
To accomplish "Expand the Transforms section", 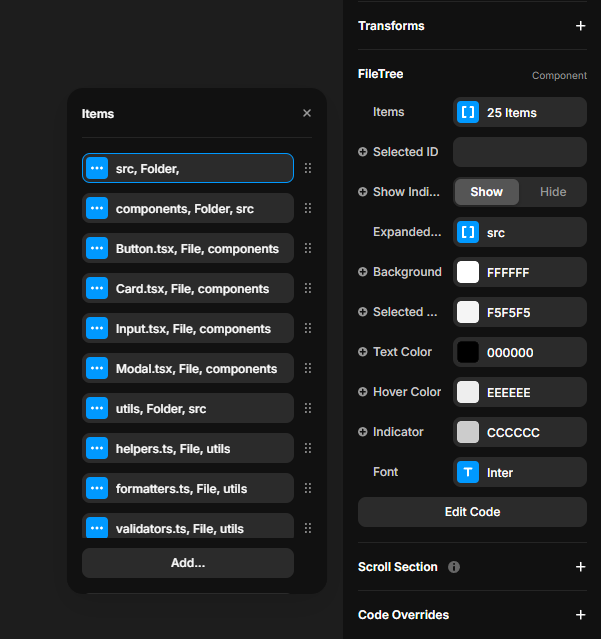I will [x=580, y=26].
